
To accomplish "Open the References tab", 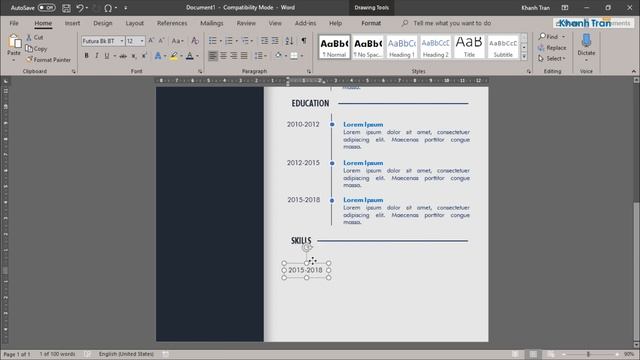I will 172,23.
